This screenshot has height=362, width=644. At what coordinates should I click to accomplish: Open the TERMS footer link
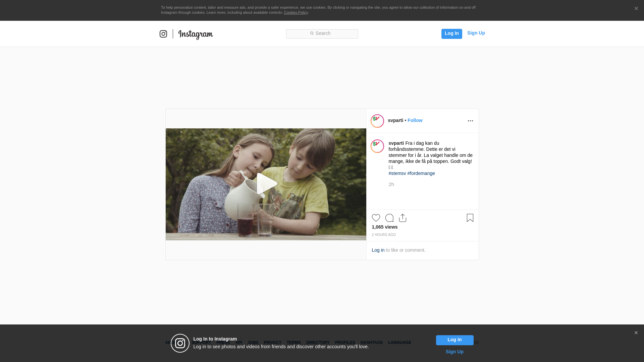point(293,343)
